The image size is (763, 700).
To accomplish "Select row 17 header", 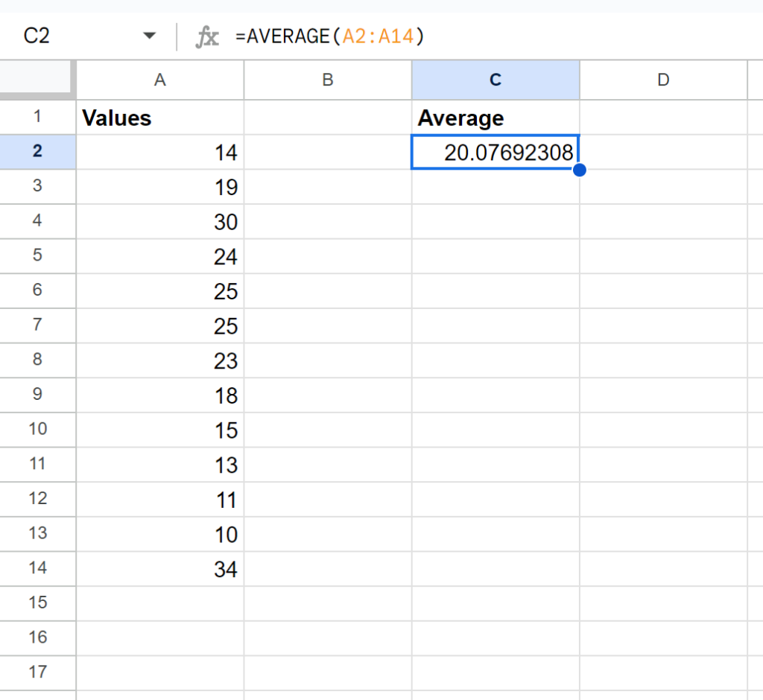I will pos(37,672).
